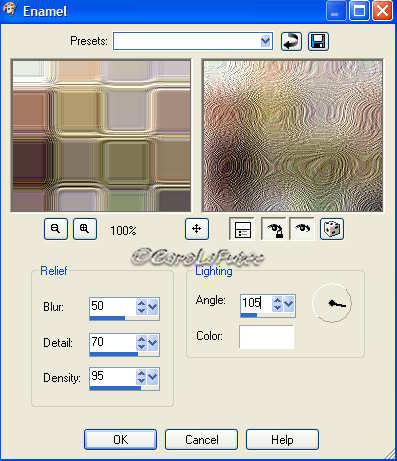Toggle the show/hide previews panel button
397x461 pixels.
[242, 229]
